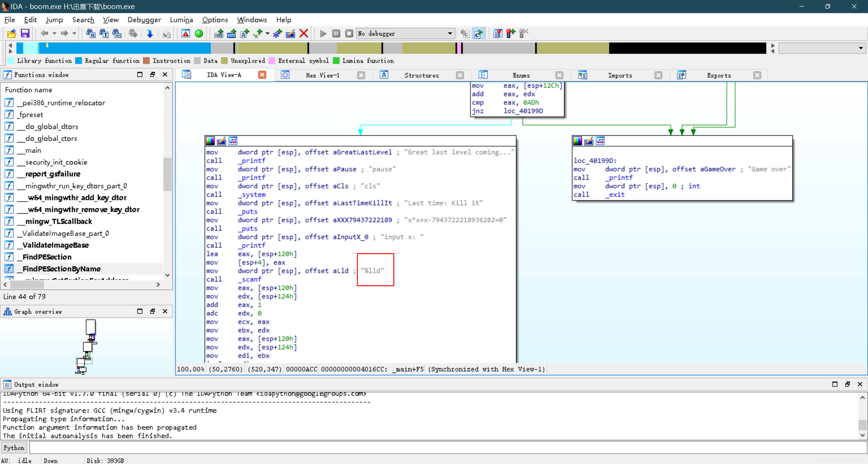Viewport: 868px width, 464px height.
Task: Click the yellow arrow marker on the navigation band
Action: coord(47,45)
